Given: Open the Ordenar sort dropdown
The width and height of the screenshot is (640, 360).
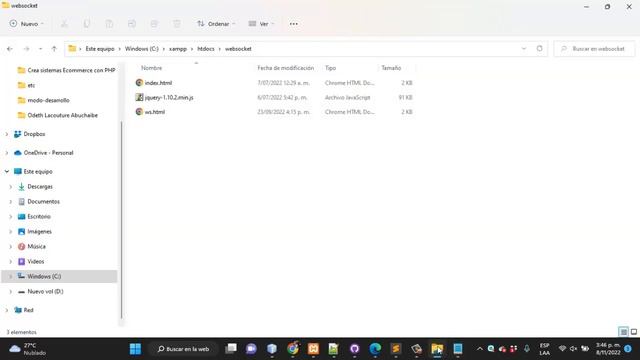Looking at the screenshot, I should (x=216, y=24).
